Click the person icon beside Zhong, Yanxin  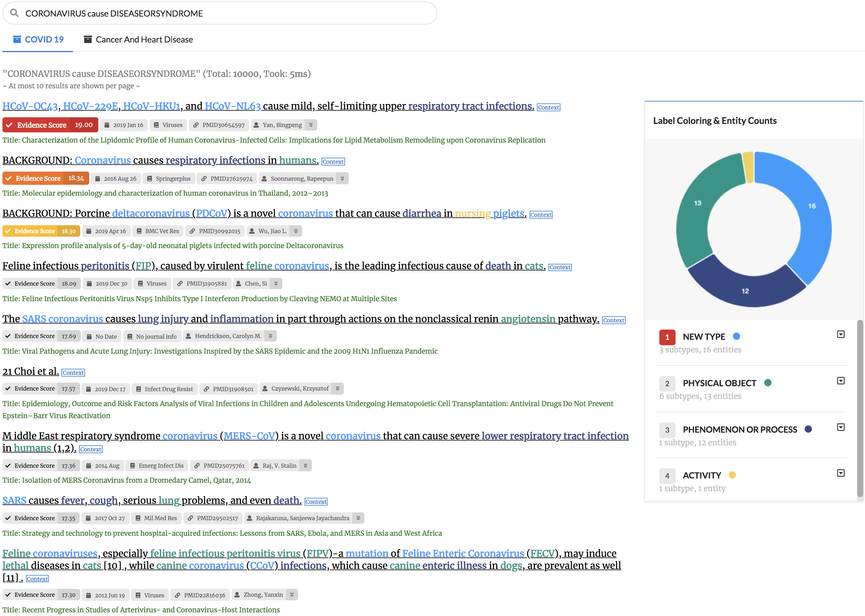(x=237, y=595)
